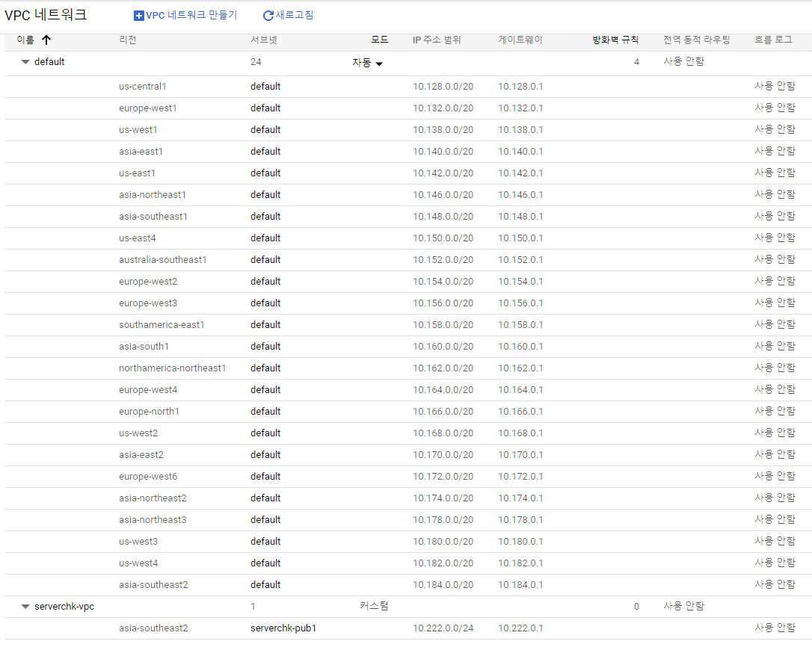The image size is (812, 659).
Task: Click 사용 안함 dynamic routing for default
Action: [x=683, y=61]
